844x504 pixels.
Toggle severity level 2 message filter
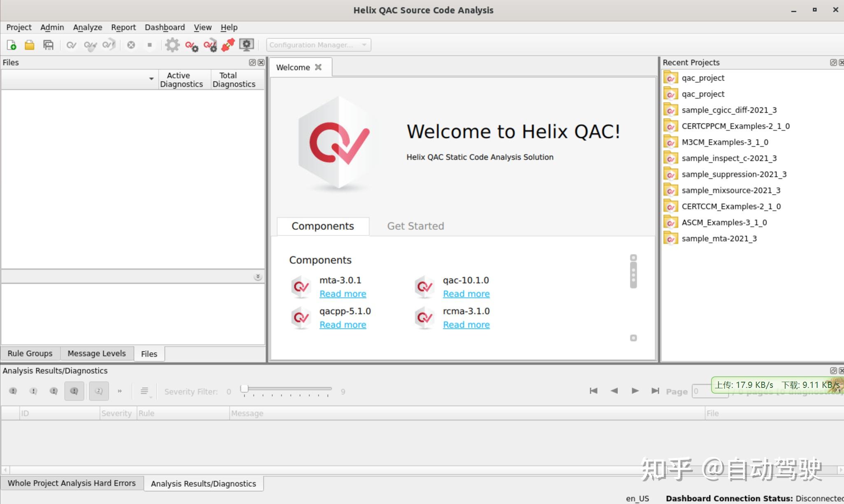tap(99, 391)
